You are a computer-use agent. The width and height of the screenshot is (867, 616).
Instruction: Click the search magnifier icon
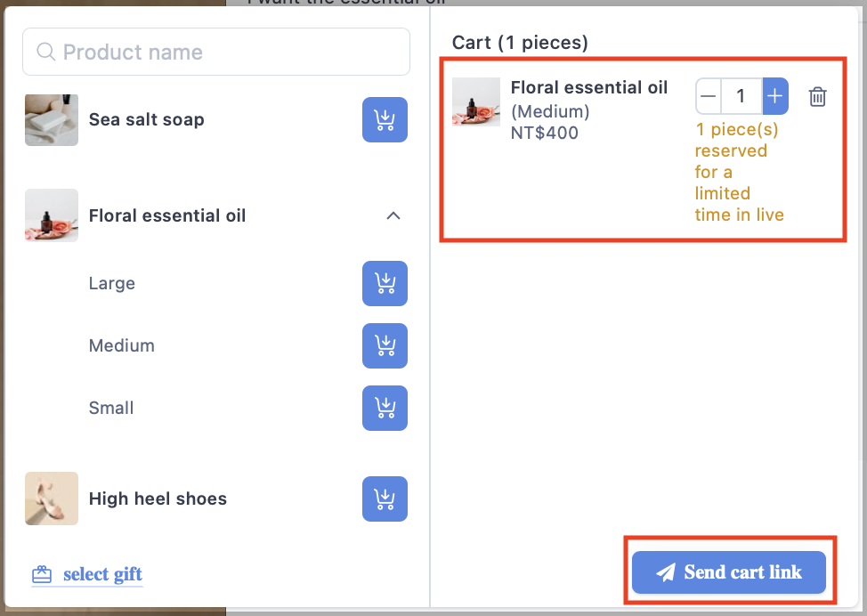coord(46,52)
